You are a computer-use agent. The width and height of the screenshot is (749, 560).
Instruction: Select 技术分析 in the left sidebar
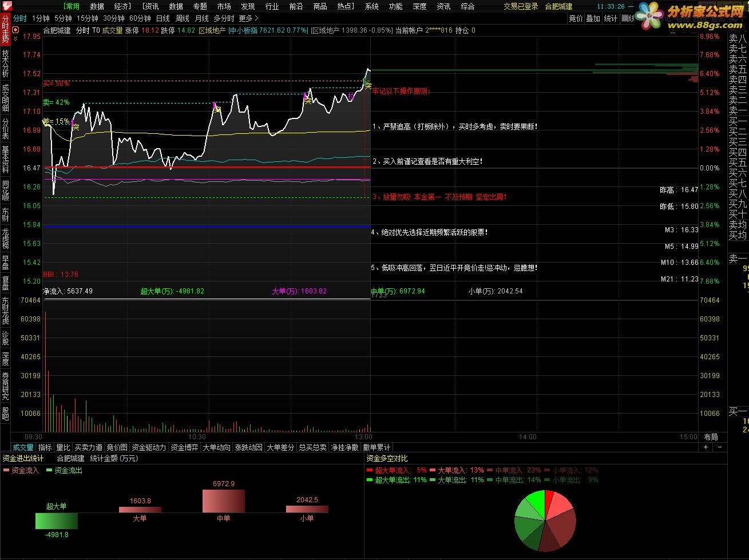coord(5,63)
